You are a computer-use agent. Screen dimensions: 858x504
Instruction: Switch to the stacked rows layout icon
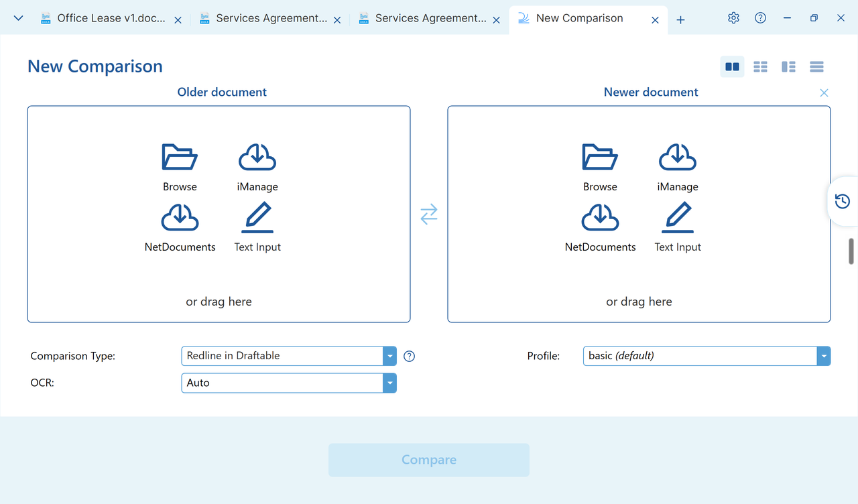816,67
